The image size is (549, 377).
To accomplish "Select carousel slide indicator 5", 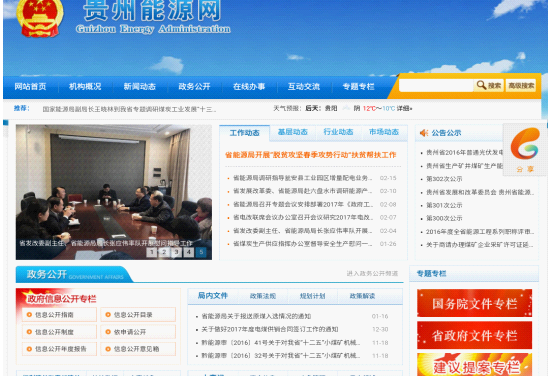I will pyautogui.click(x=201, y=252).
